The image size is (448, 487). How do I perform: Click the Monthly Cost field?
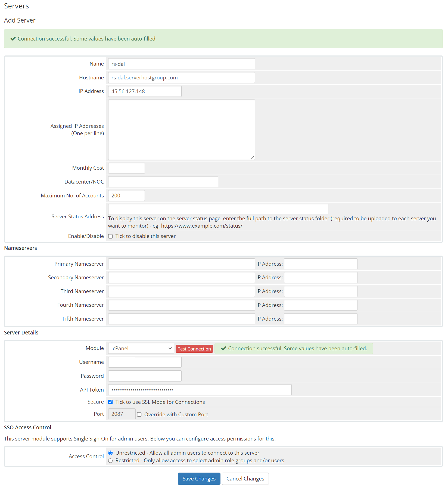click(126, 168)
